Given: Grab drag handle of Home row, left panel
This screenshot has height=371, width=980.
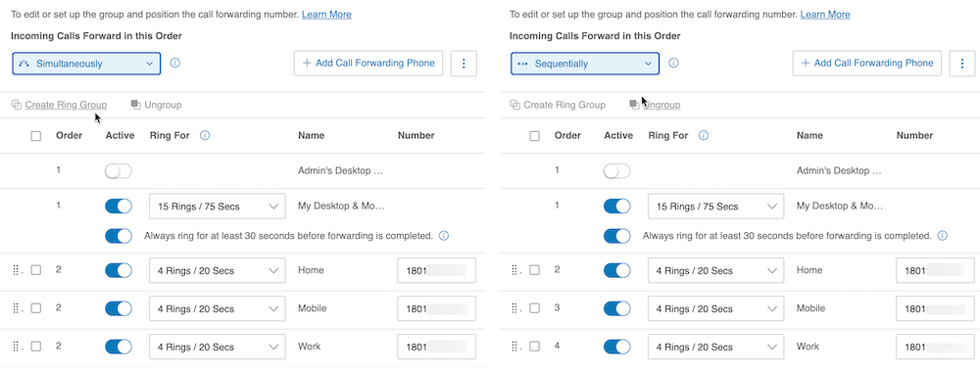Looking at the screenshot, I should coord(17,270).
